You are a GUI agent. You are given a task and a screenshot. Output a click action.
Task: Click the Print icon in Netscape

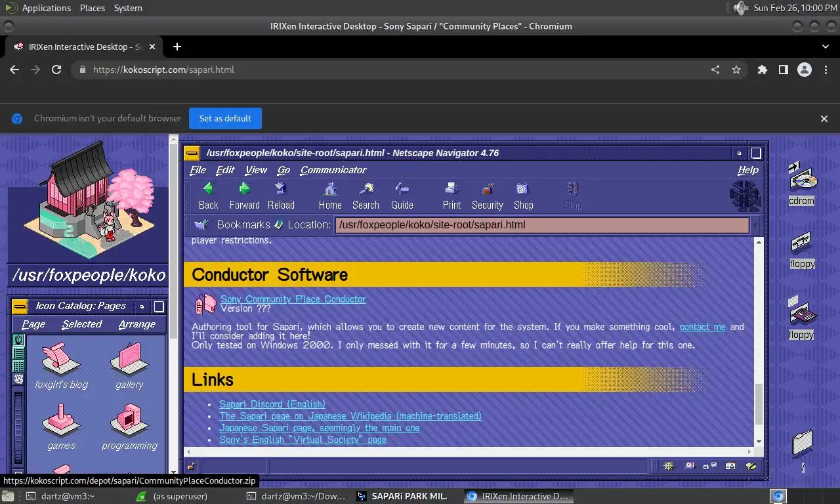pos(451,190)
